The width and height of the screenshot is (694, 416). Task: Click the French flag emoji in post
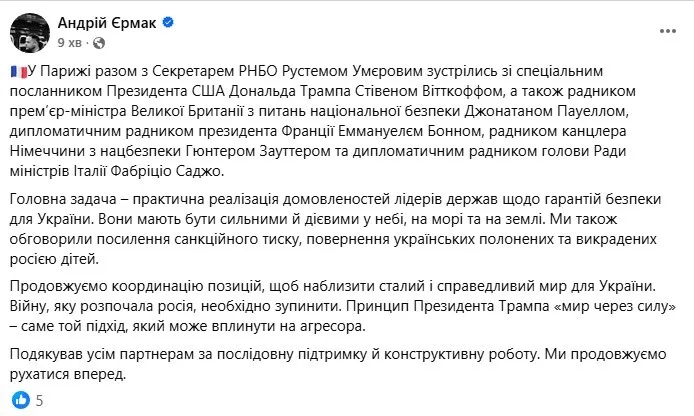(x=19, y=71)
